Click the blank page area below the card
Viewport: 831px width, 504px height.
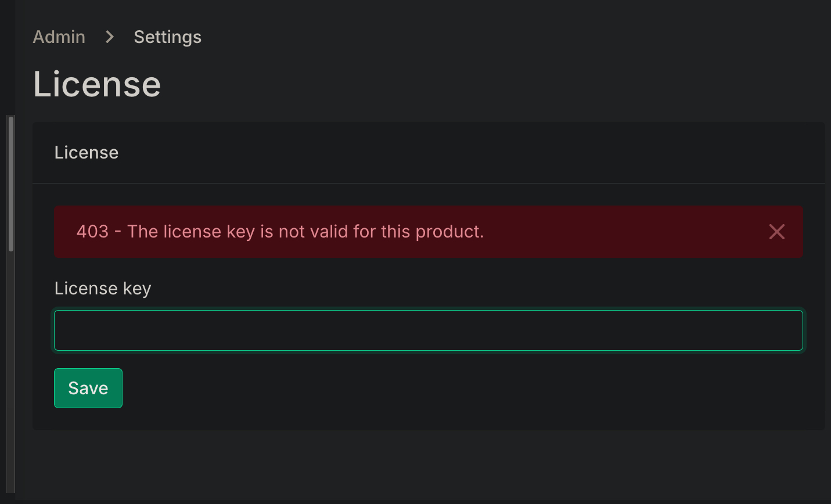click(x=428, y=465)
